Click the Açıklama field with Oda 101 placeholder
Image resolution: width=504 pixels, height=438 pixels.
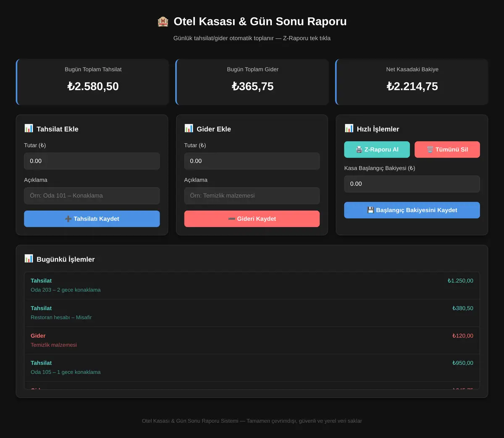click(92, 196)
